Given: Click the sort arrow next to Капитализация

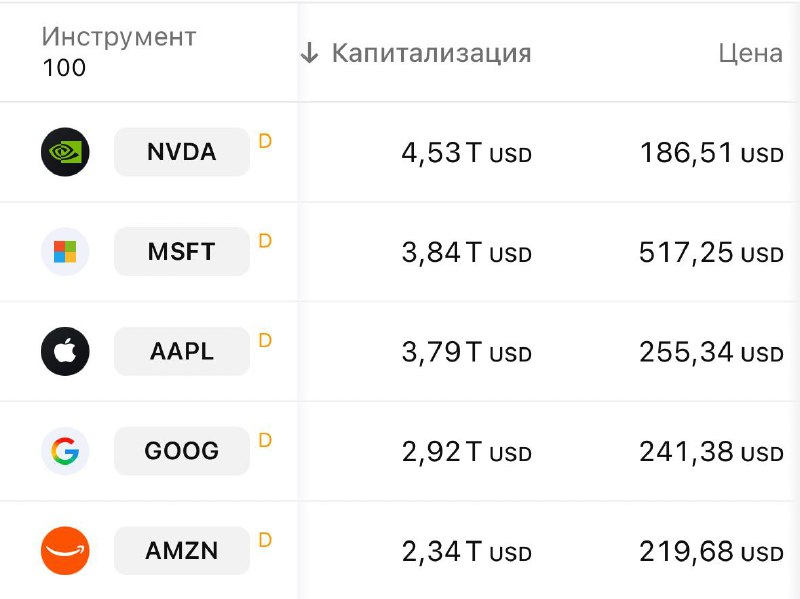Looking at the screenshot, I should [x=309, y=53].
